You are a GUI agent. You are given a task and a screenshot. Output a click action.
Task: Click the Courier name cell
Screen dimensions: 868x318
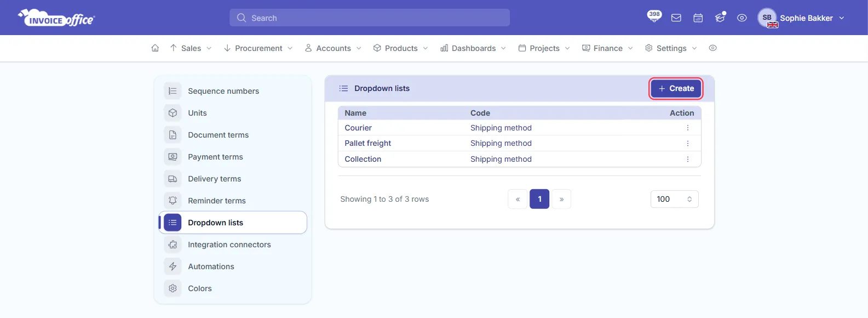358,128
